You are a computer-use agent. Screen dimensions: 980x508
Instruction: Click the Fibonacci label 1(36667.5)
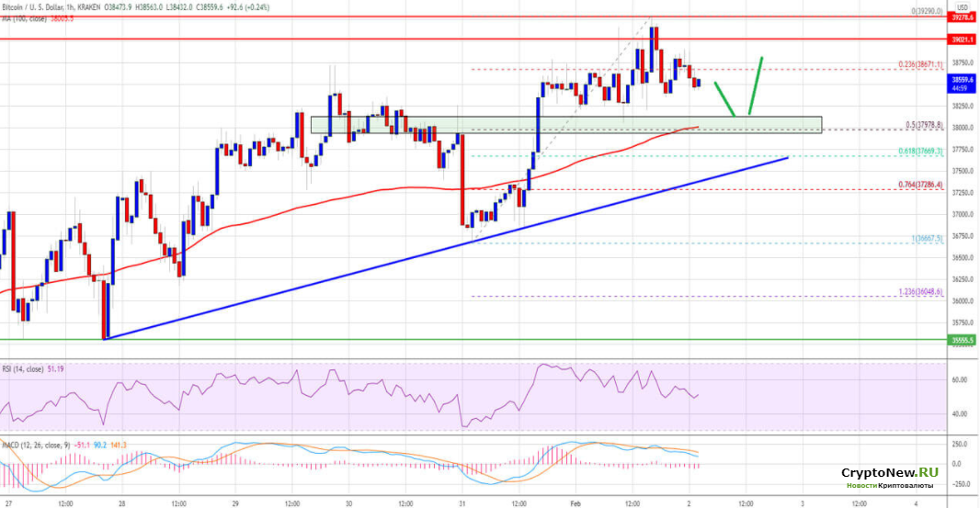tap(927, 238)
